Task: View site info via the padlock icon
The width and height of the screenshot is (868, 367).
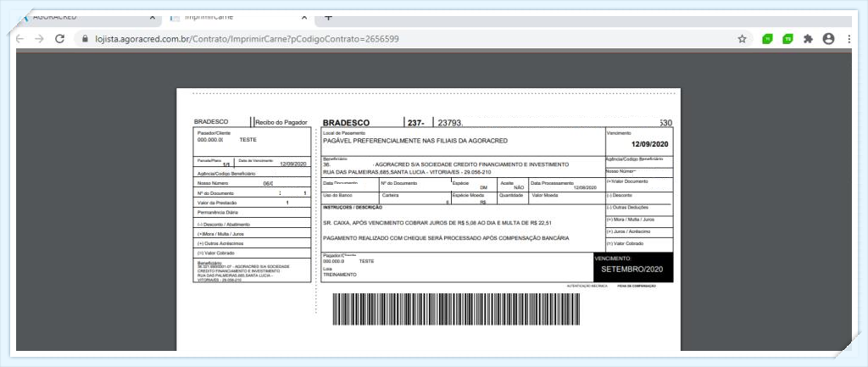Action: 85,39
